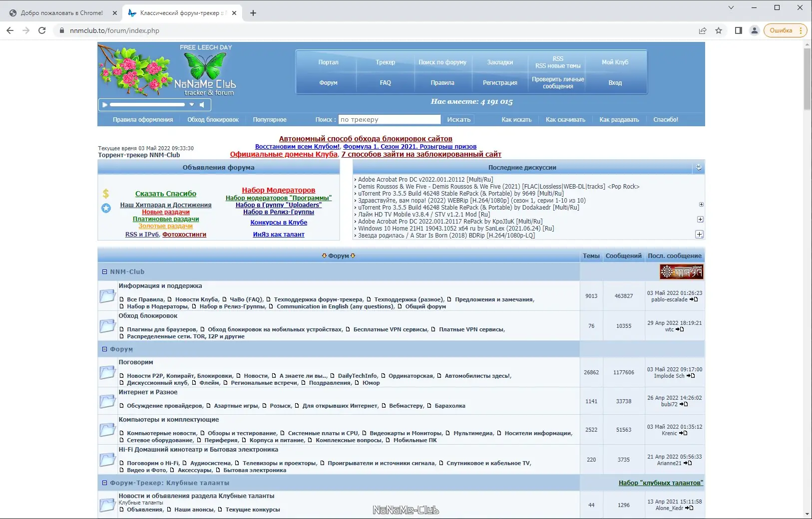
Task: Collapse the NNM-Club category
Action: point(104,272)
